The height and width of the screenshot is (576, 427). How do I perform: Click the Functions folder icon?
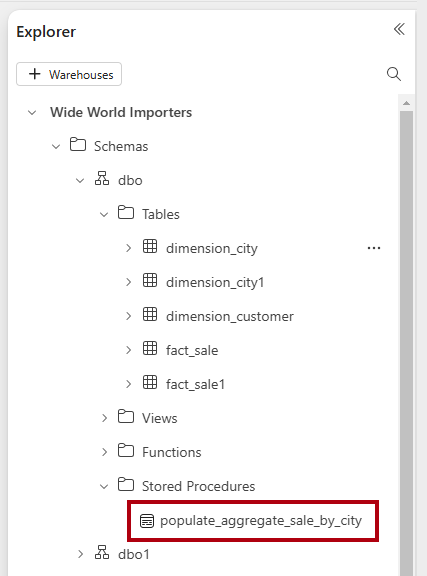click(126, 450)
